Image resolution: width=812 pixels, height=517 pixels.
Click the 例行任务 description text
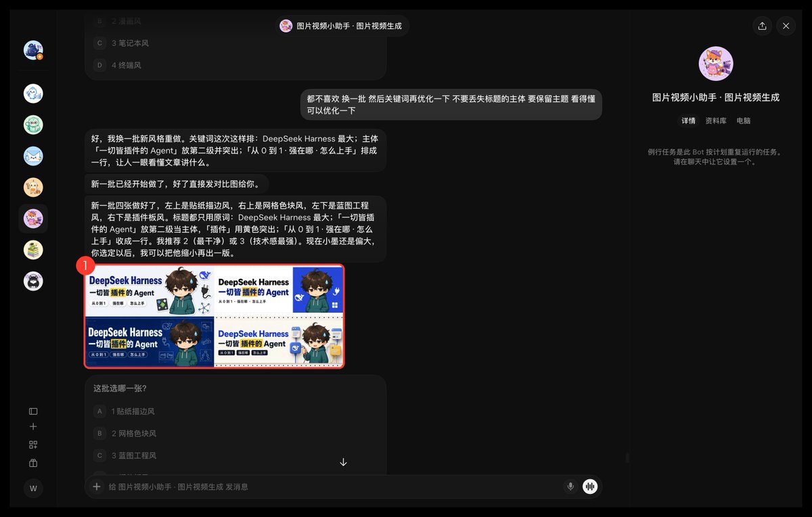[x=716, y=157]
